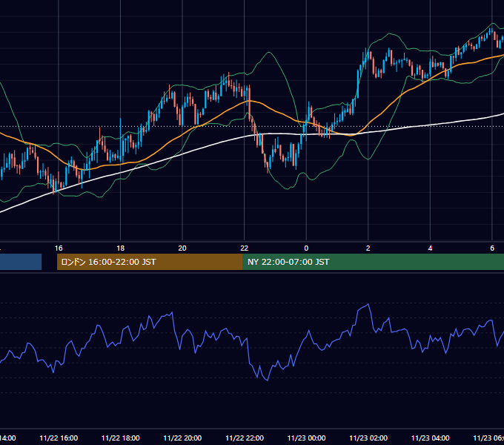Click the 11/23 04:00 timestamp label
Image resolution: width=504 pixels, height=445 pixels.
click(x=430, y=438)
